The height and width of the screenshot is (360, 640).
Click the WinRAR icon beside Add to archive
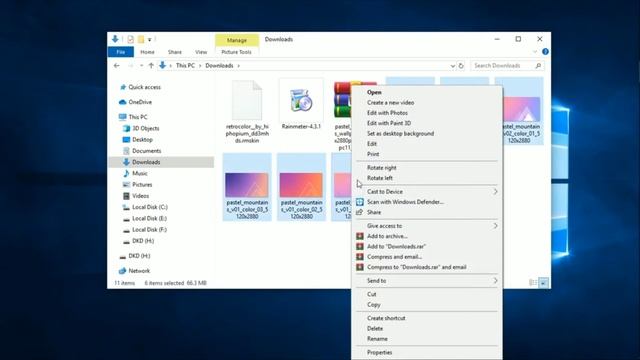click(360, 236)
